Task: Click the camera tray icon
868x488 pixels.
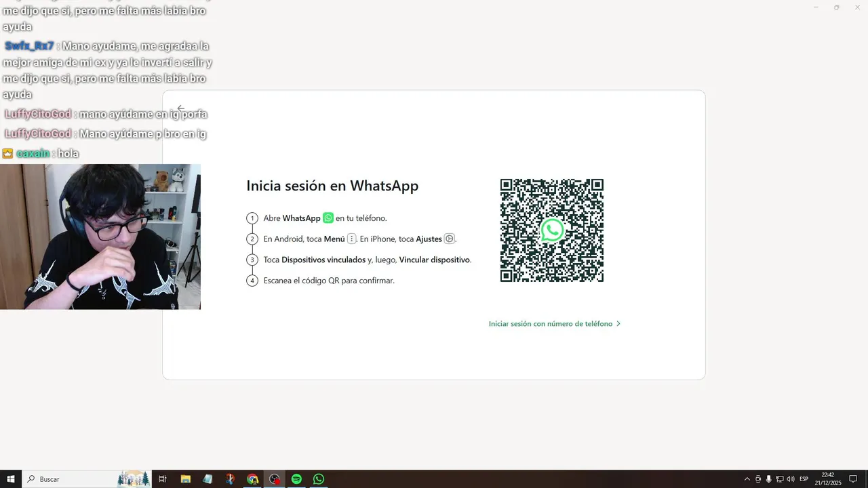Action: coord(758,479)
